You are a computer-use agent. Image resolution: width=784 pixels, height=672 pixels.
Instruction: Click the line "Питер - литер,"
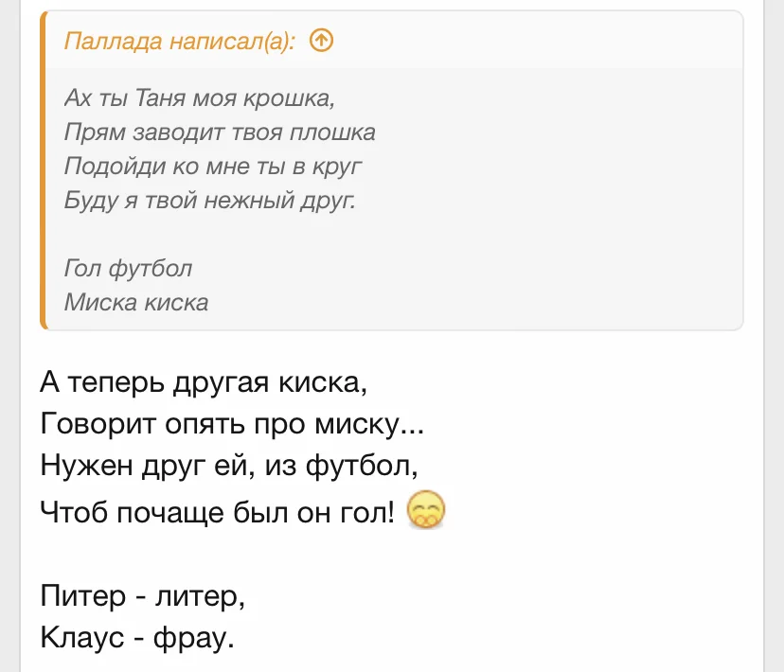142,597
